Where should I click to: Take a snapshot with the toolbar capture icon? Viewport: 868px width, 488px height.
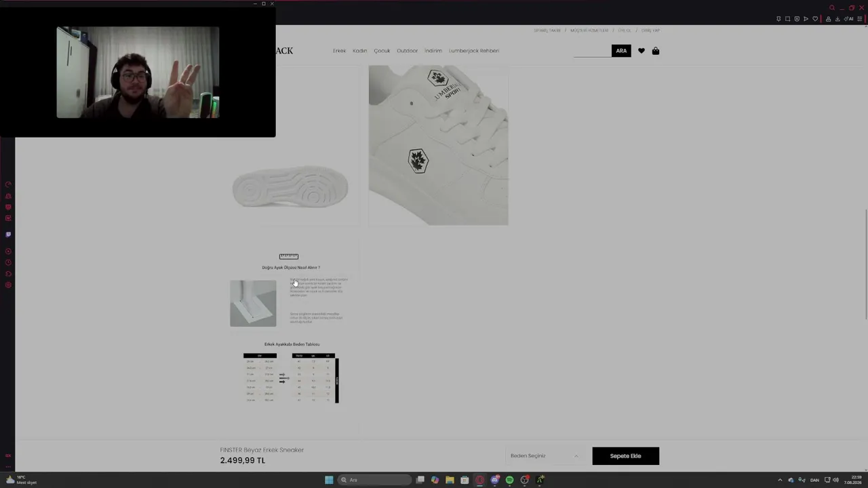click(x=787, y=19)
